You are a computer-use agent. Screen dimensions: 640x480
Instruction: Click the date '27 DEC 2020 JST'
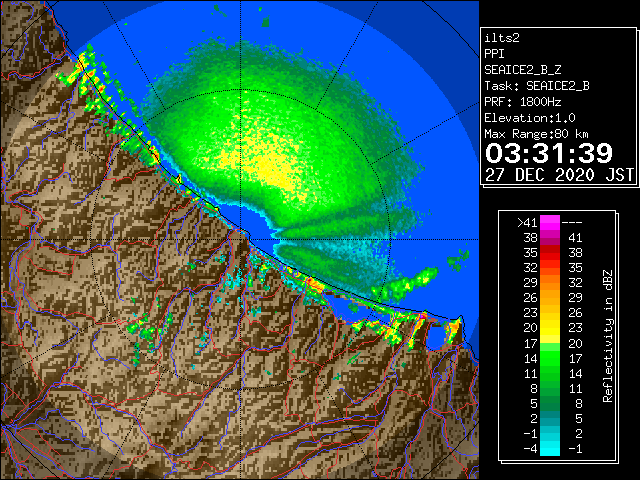click(560, 175)
